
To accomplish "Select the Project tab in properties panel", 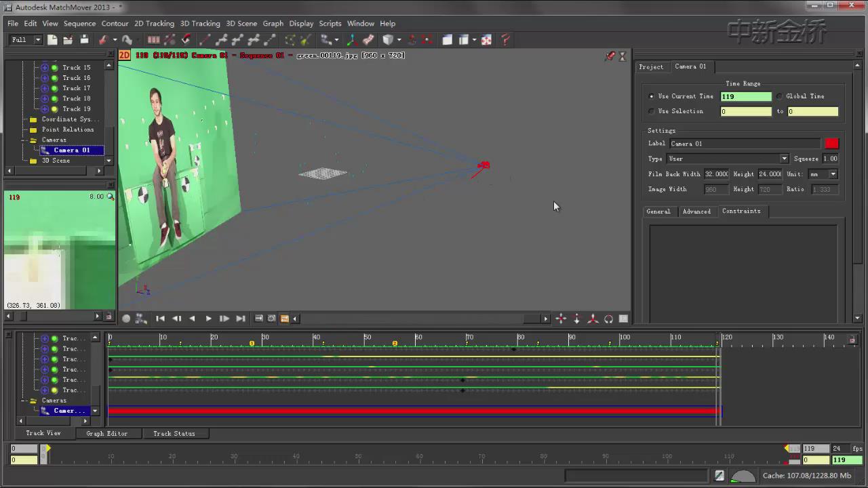I will pyautogui.click(x=651, y=66).
